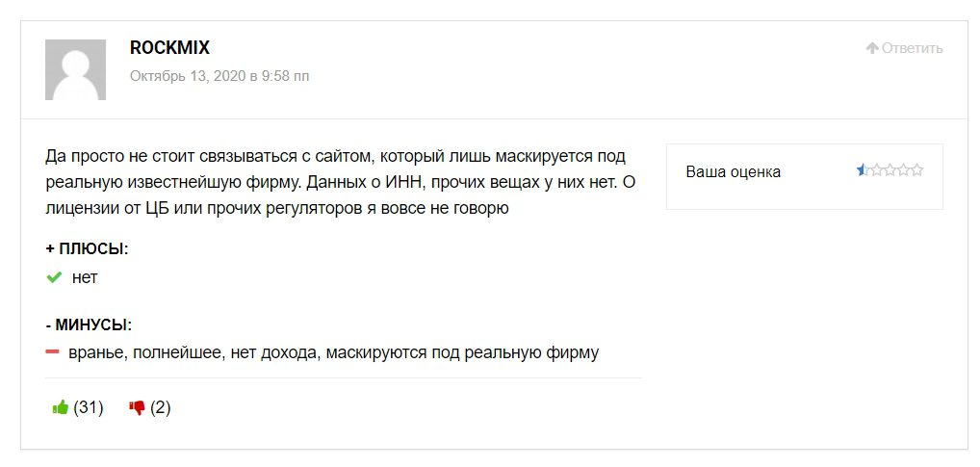Set rating to the fifth star
Image resolution: width=980 pixels, height=467 pixels.
[916, 171]
